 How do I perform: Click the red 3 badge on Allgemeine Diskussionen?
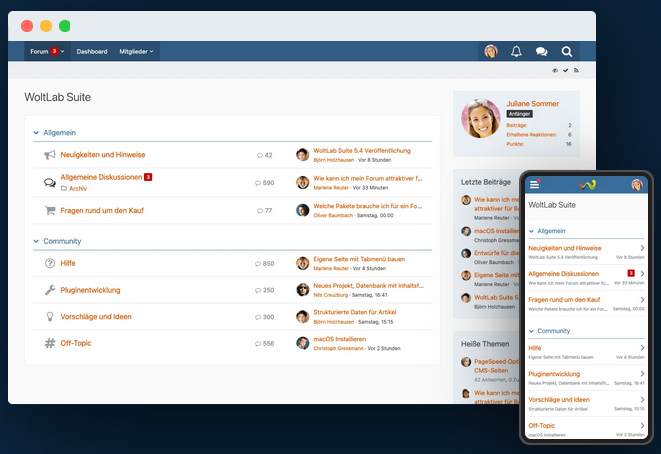coord(148,177)
